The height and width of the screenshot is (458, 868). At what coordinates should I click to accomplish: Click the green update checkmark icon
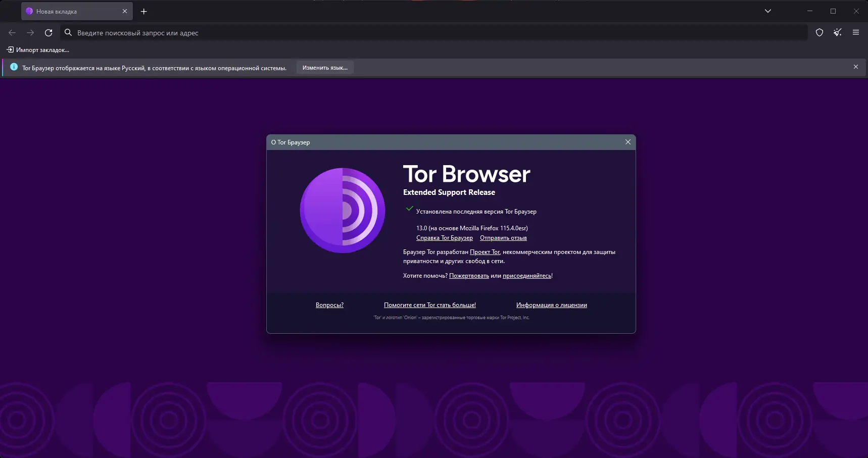point(410,209)
